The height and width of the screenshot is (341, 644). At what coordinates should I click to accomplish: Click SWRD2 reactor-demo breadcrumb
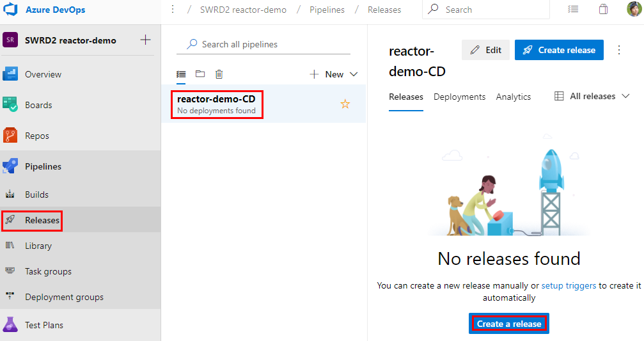pyautogui.click(x=243, y=10)
